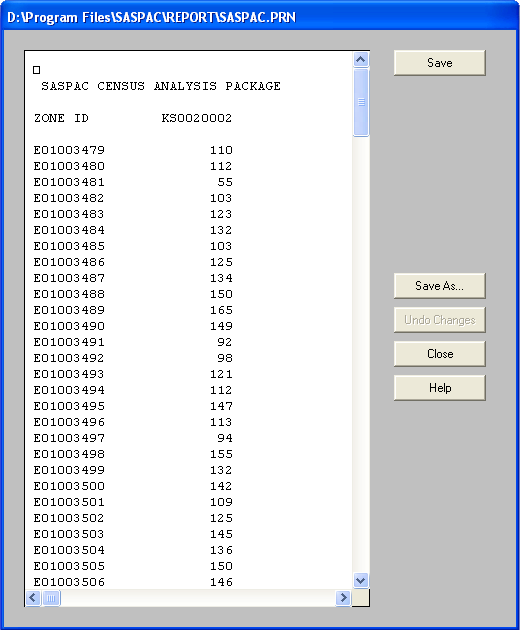Click the vertical scrollbar track below the thumb

tap(360, 354)
